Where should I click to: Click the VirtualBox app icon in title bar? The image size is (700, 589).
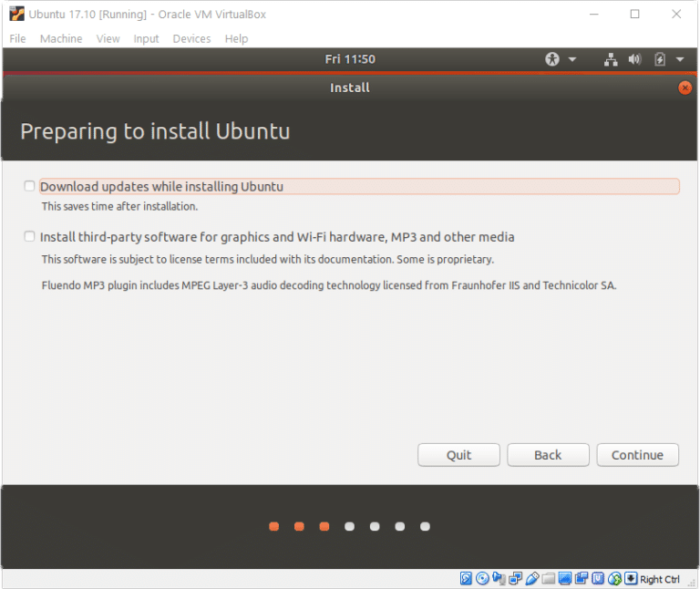coord(17,14)
